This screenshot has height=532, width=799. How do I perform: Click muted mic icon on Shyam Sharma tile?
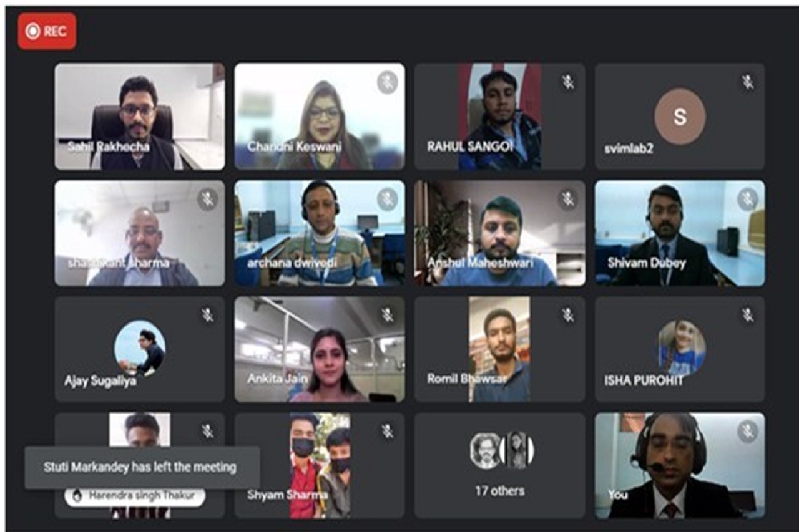[x=388, y=431]
